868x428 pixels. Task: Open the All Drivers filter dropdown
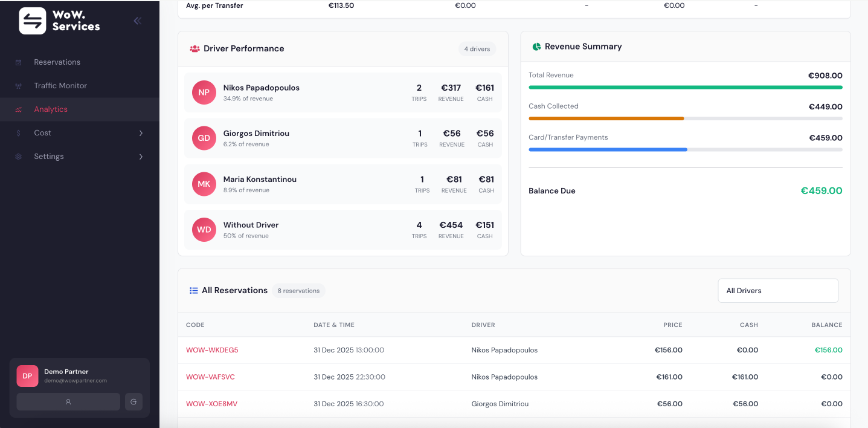click(777, 291)
